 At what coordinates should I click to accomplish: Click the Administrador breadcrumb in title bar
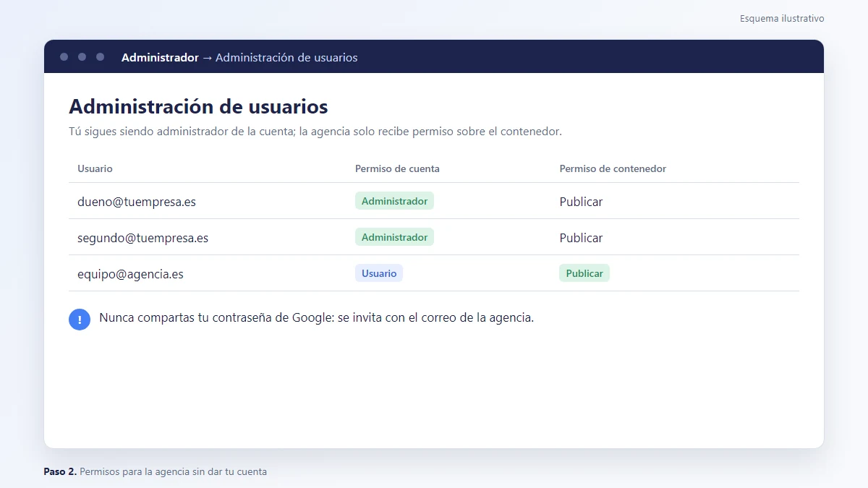160,57
